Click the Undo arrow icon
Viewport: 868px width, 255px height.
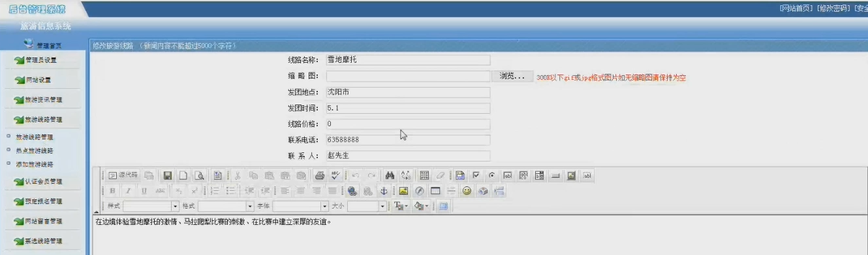pos(356,175)
